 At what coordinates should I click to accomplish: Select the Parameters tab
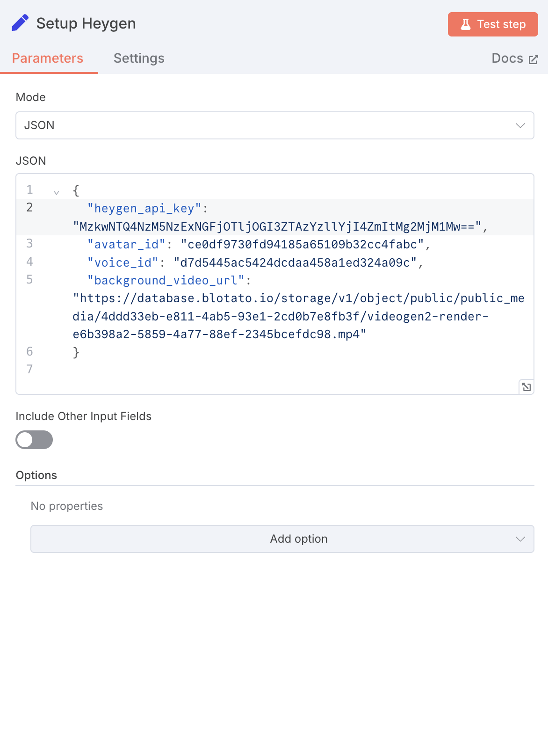coord(48,58)
